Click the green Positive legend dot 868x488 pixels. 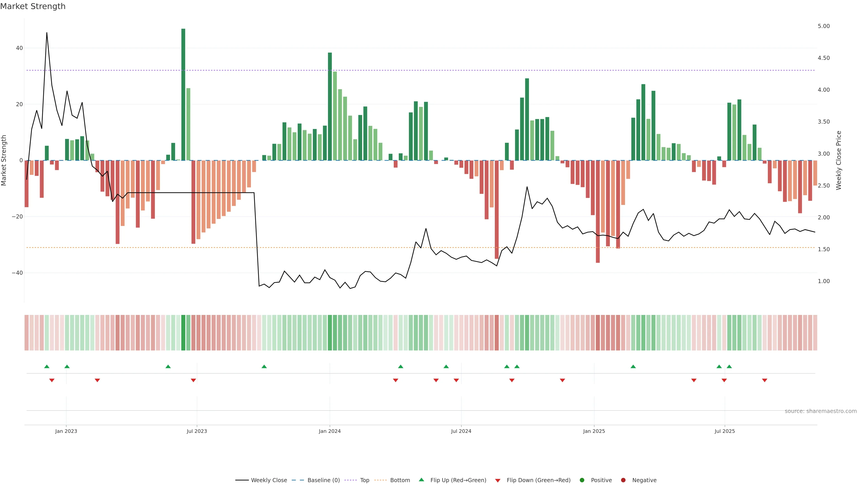(582, 480)
